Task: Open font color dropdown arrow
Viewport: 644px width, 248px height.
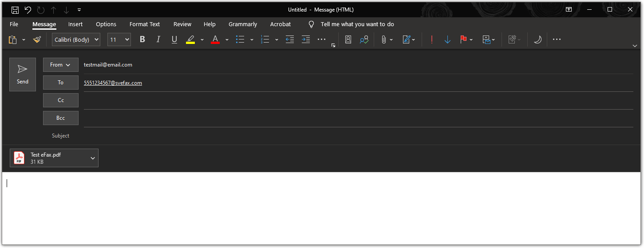Action: [227, 39]
